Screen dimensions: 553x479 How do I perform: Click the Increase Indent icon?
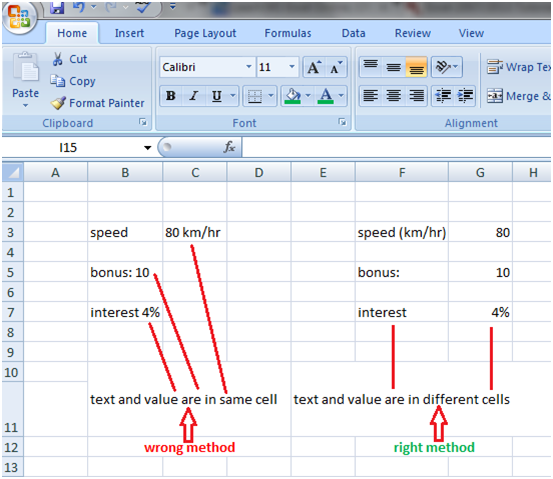pyautogui.click(x=465, y=96)
